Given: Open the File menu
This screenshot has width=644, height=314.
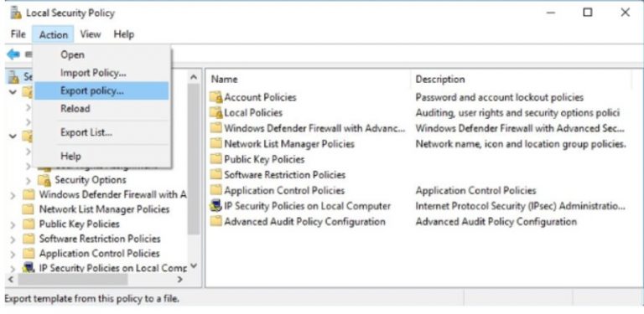Looking at the screenshot, I should [x=18, y=34].
